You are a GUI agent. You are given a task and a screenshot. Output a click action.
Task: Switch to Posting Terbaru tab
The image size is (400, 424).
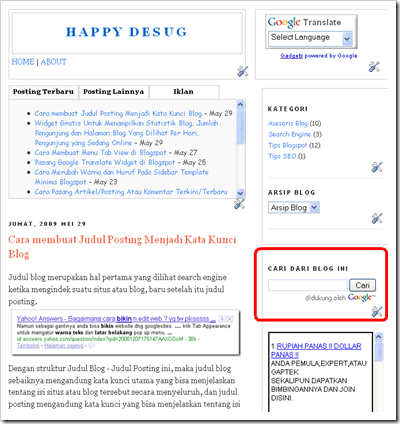[x=43, y=92]
